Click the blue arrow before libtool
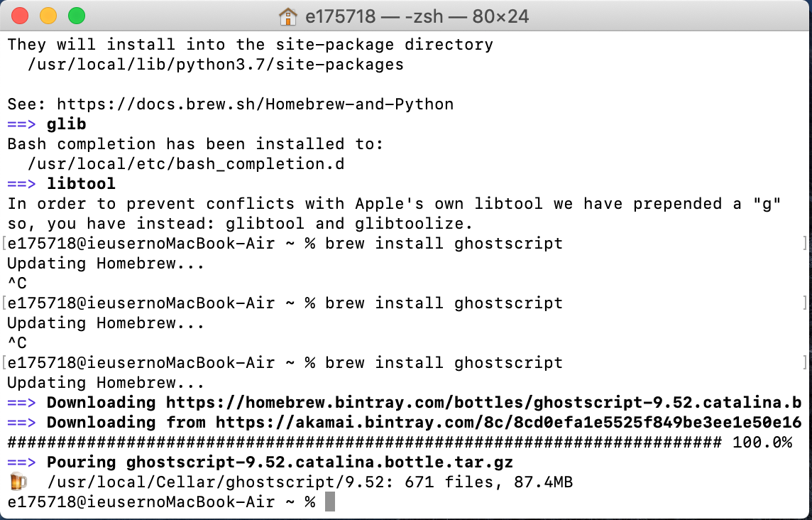 [x=21, y=184]
